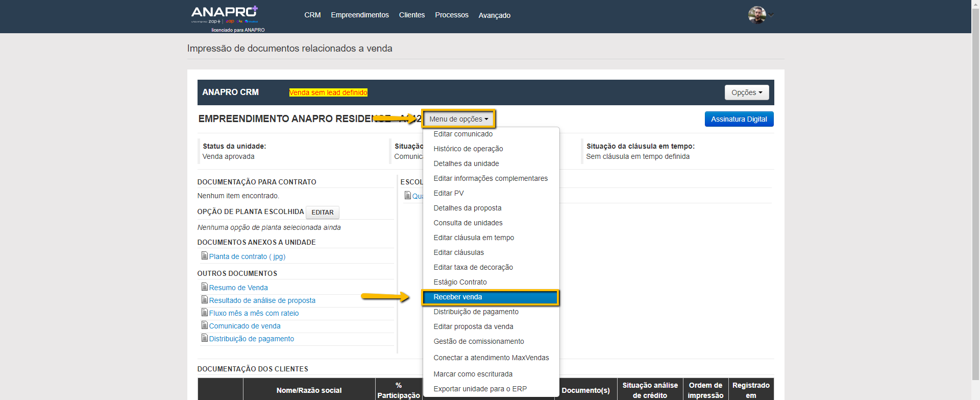Click document icon beside Comunicado de venda

click(205, 325)
